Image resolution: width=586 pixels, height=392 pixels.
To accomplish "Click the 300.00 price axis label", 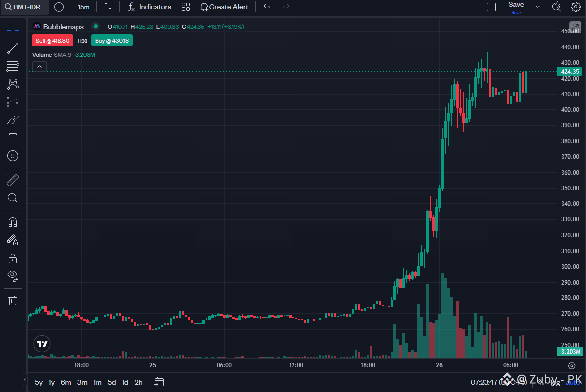I will point(570,267).
